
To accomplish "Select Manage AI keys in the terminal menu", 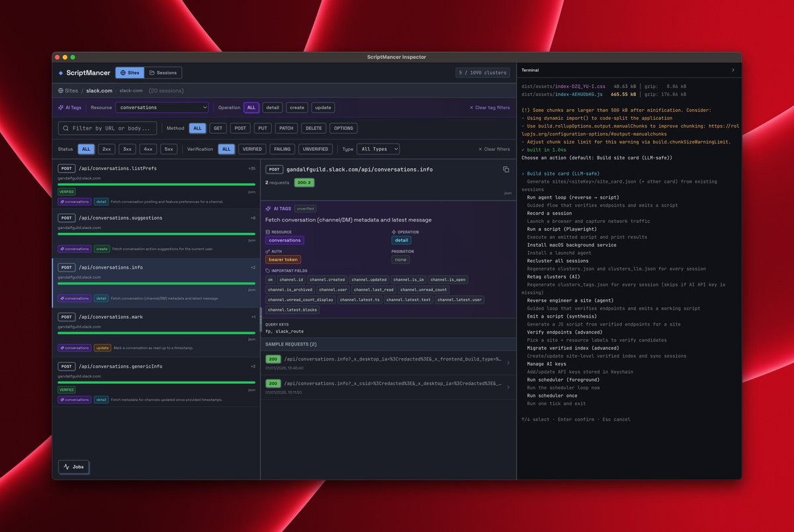I will tap(547, 364).
